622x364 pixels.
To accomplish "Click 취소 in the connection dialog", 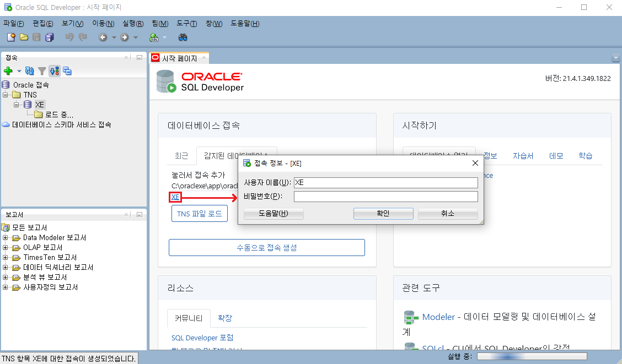I will (x=448, y=214).
